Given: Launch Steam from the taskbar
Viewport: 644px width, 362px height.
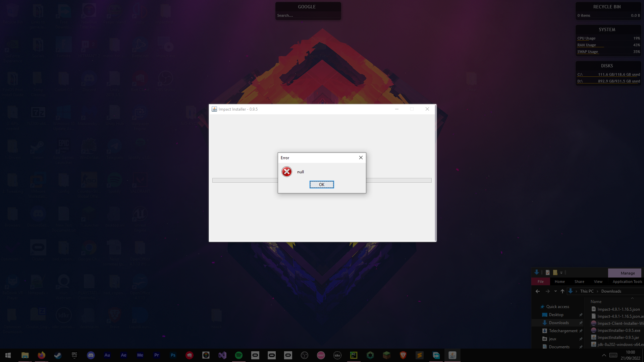Looking at the screenshot, I should 58,355.
